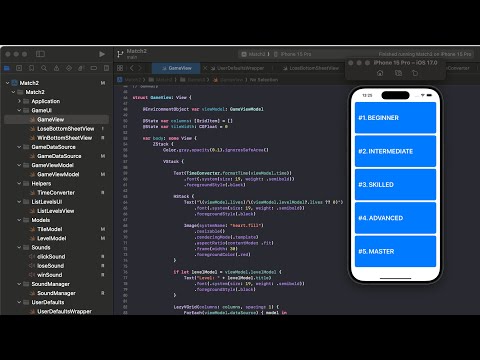This screenshot has height=360, width=480.
Task: Open the Test navigator diamond icon
Action: 69,68
